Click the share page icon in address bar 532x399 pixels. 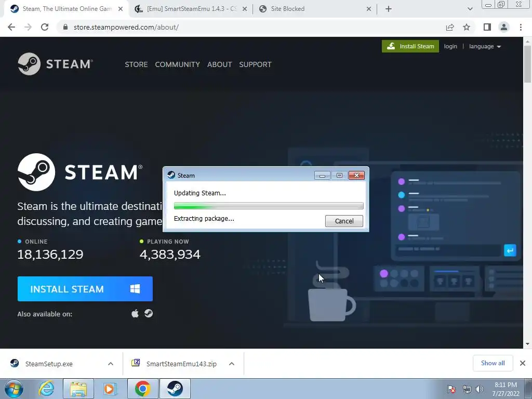(450, 27)
